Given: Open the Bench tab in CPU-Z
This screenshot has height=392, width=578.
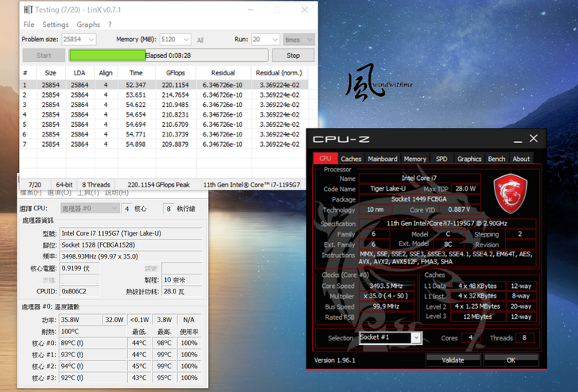Looking at the screenshot, I should point(496,159).
